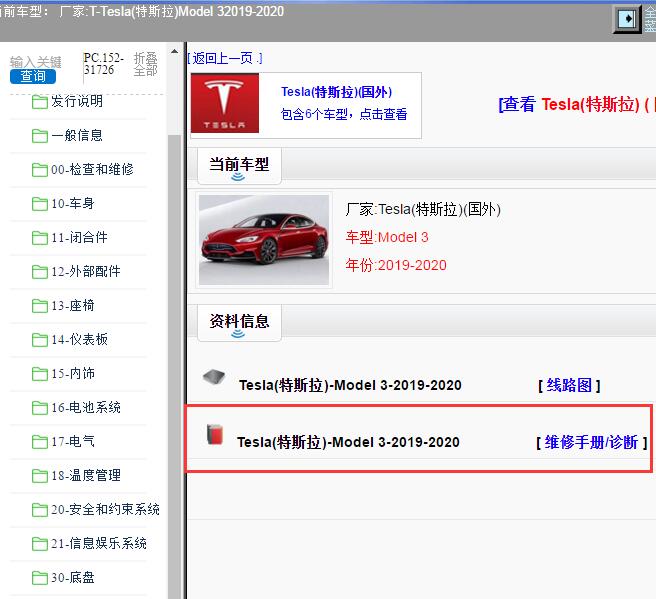Click the panel toggle arrow icon top right

coord(626,19)
